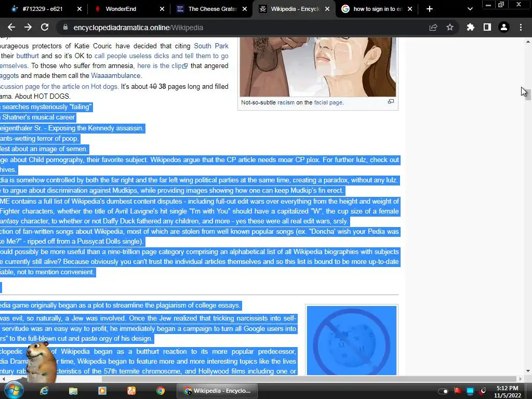Click 'ants-wetting terror of poop.' text
The width and height of the screenshot is (532, 399).
pyautogui.click(x=39, y=138)
